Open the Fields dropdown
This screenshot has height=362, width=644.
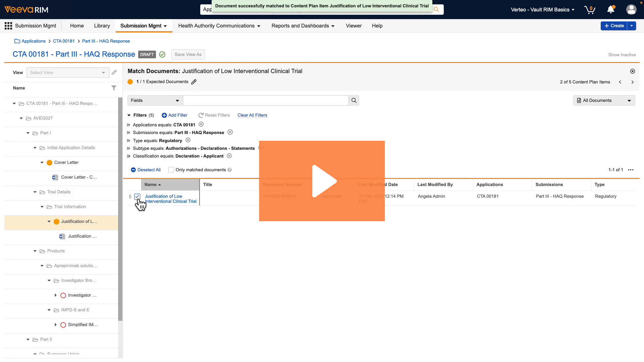pyautogui.click(x=155, y=101)
